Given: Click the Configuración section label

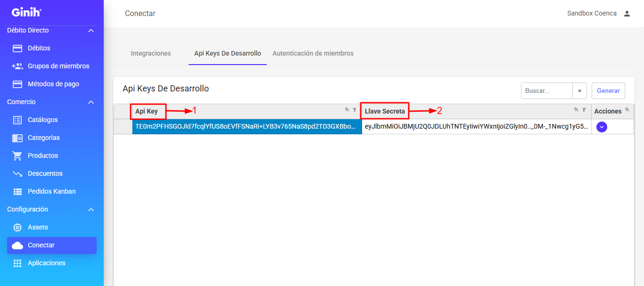Looking at the screenshot, I should pos(27,209).
